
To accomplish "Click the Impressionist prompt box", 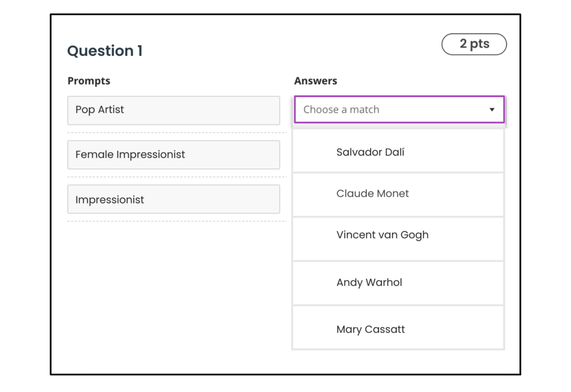I will tap(173, 199).
